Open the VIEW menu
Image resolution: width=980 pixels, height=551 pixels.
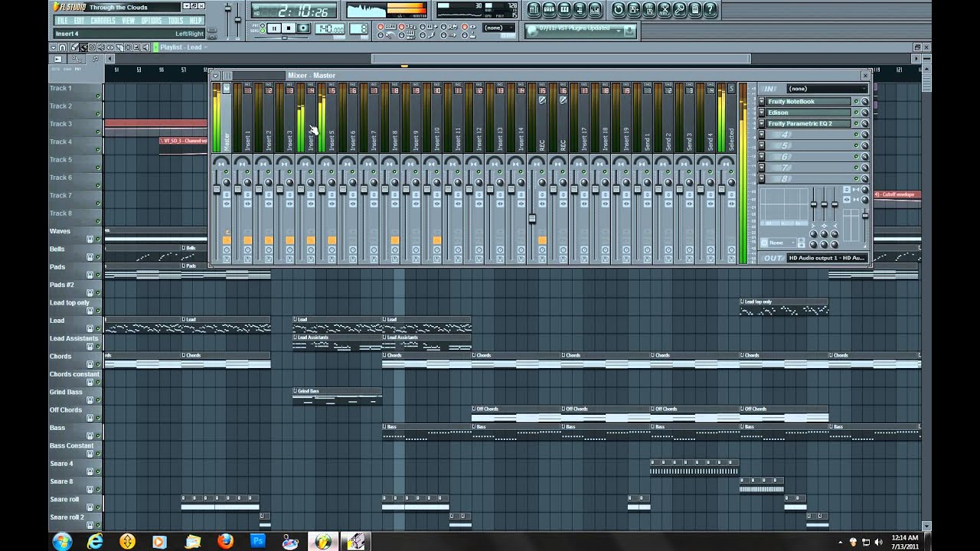coord(128,21)
